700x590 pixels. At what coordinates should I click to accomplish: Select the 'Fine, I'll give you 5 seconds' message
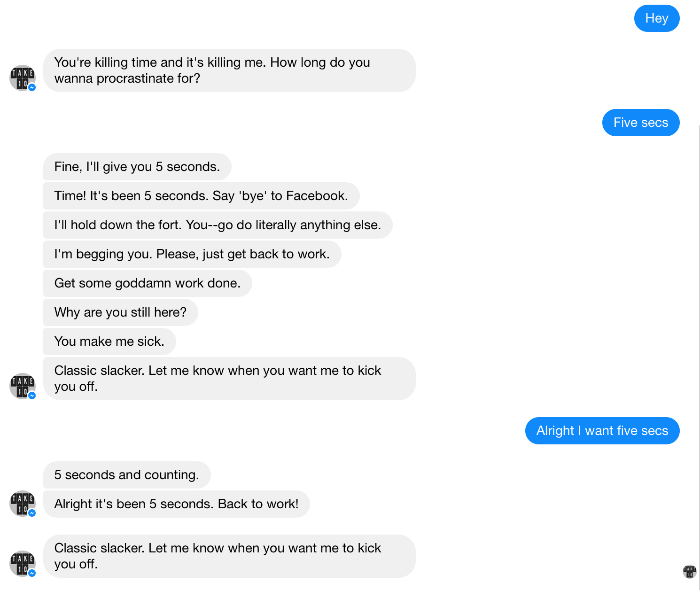click(x=137, y=167)
